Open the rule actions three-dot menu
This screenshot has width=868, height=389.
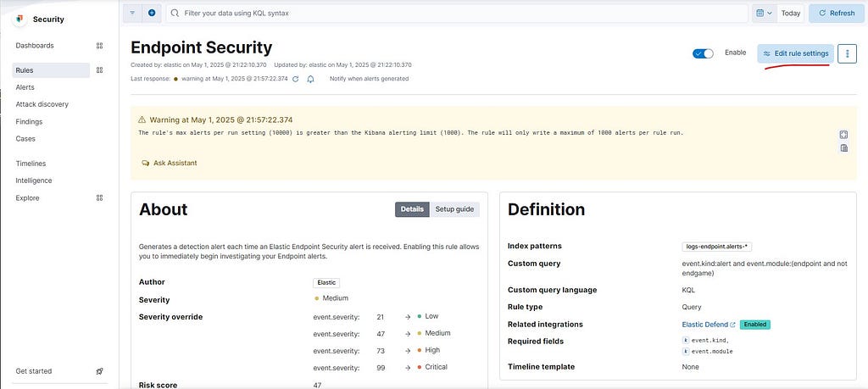coord(847,53)
